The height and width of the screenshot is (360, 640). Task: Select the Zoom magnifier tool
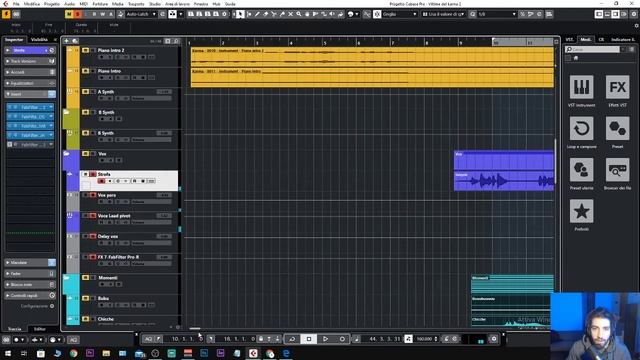(x=299, y=14)
